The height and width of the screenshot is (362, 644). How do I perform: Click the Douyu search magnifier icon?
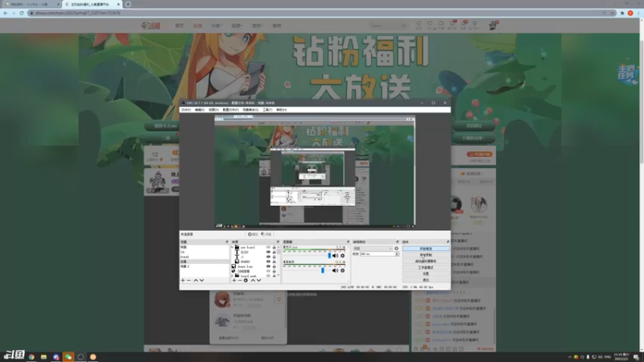tap(403, 26)
